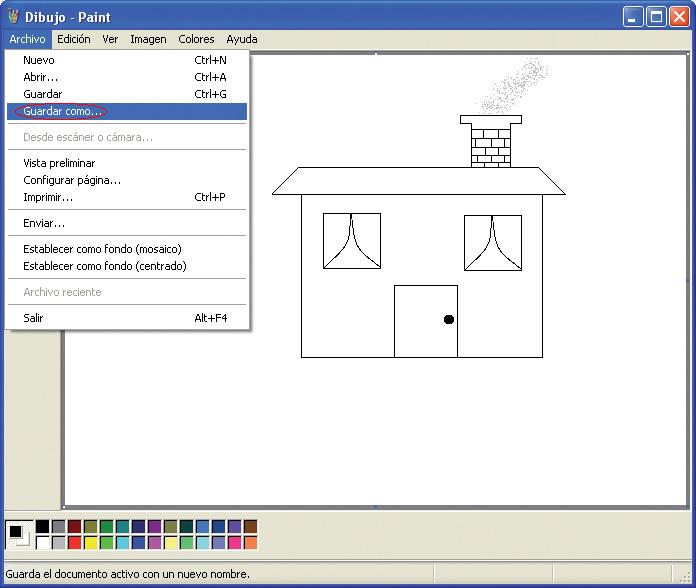The width and height of the screenshot is (696, 588).
Task: Pick the purple swatch in top row
Action: point(154,527)
